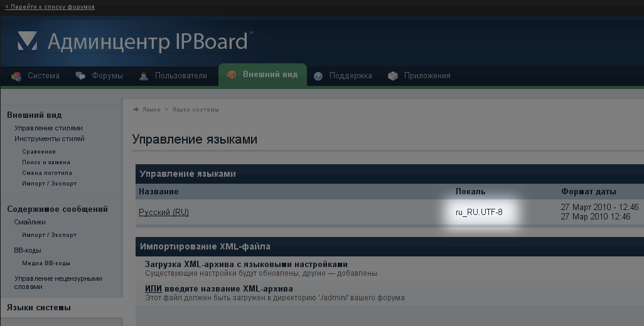This screenshot has width=644, height=326.
Task: Click the Форумы speech bubble icon
Action: point(80,76)
